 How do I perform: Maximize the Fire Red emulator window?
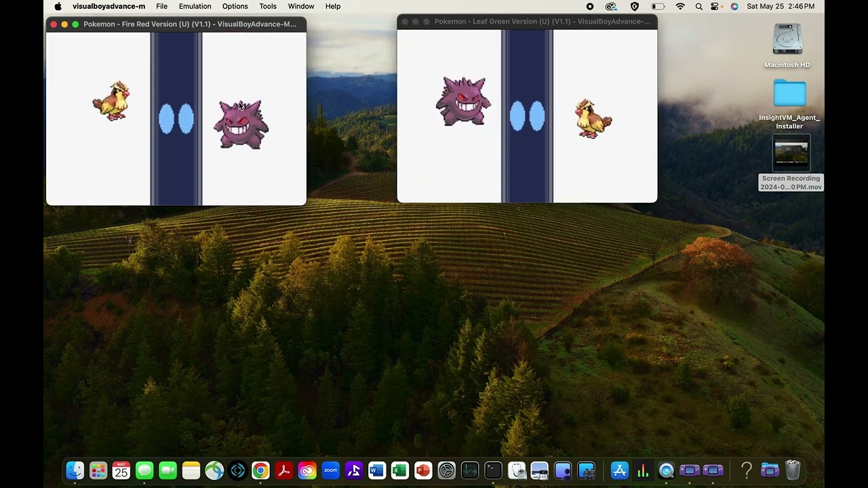(75, 24)
